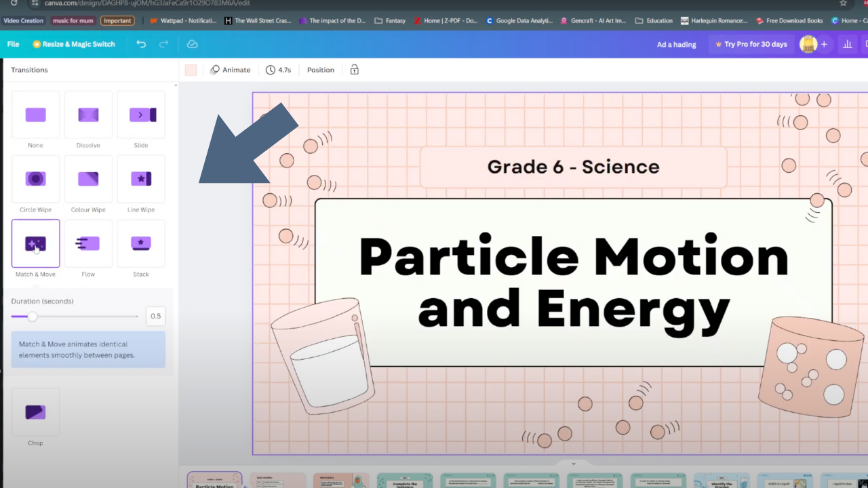Select the None transition
This screenshot has width=868, height=488.
[x=35, y=115]
